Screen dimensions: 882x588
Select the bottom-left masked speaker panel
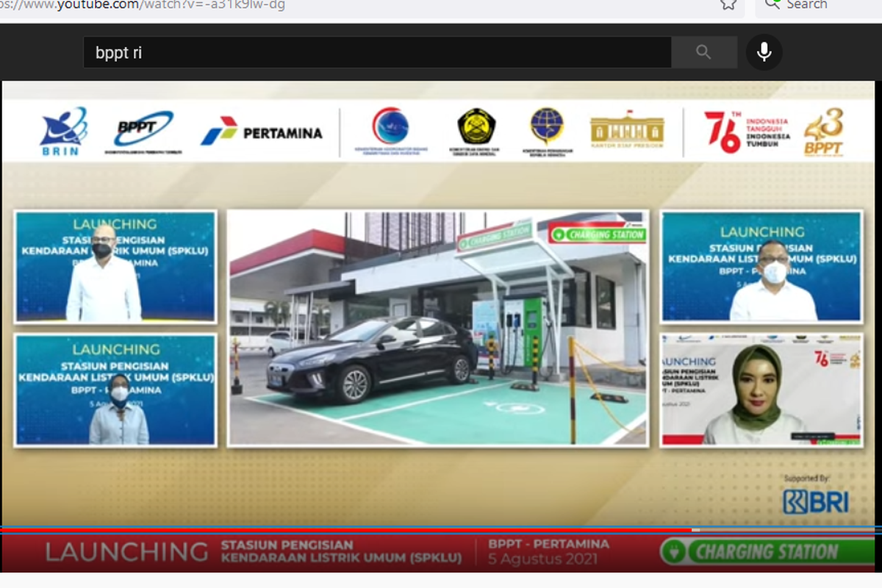pos(115,390)
